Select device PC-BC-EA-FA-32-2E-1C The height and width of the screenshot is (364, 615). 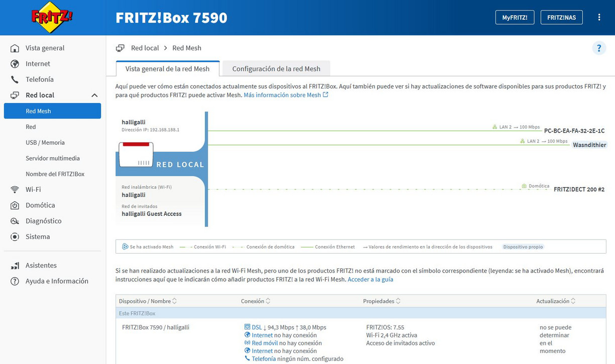574,131
